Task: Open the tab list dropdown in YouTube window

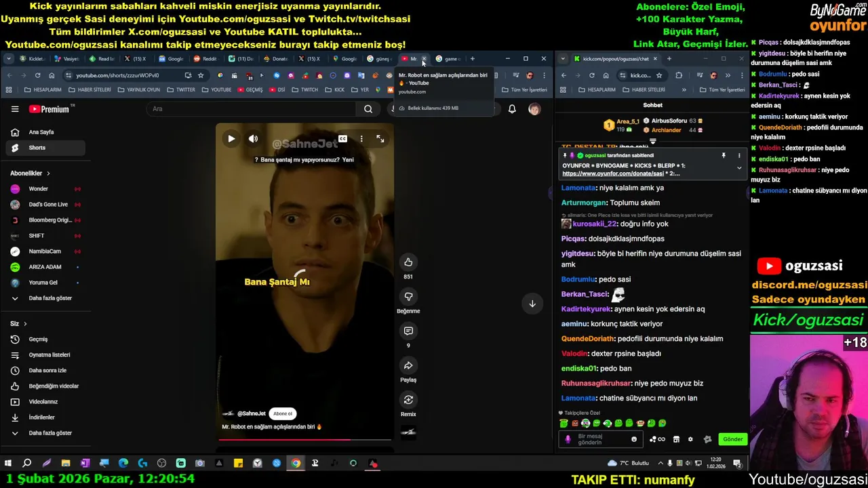Action: click(x=9, y=59)
